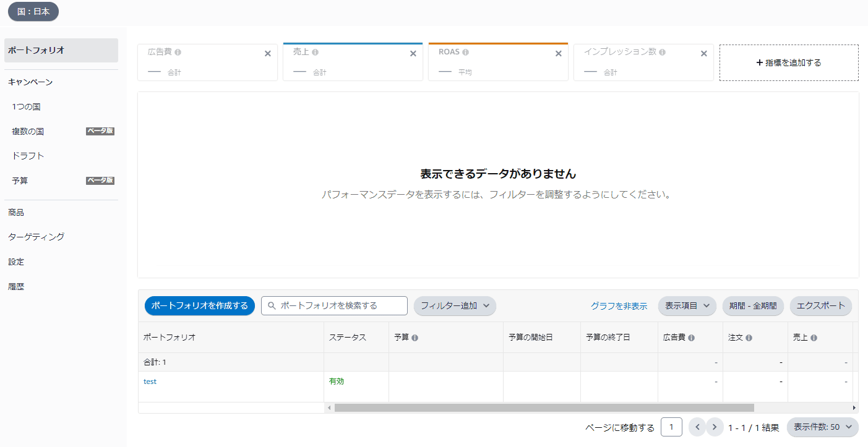The height and width of the screenshot is (447, 868).
Task: Select ターゲティング in the sidebar
Action: 36,237
